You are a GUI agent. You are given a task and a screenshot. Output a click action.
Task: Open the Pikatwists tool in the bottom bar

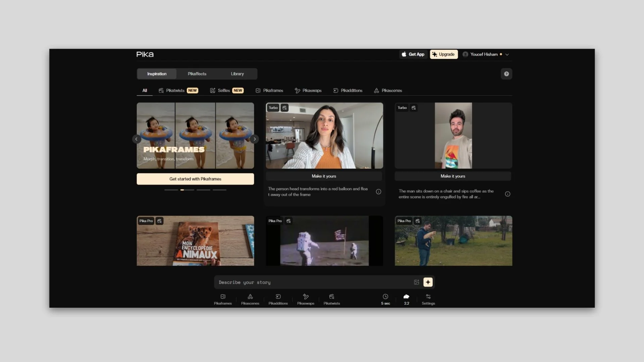point(331,299)
